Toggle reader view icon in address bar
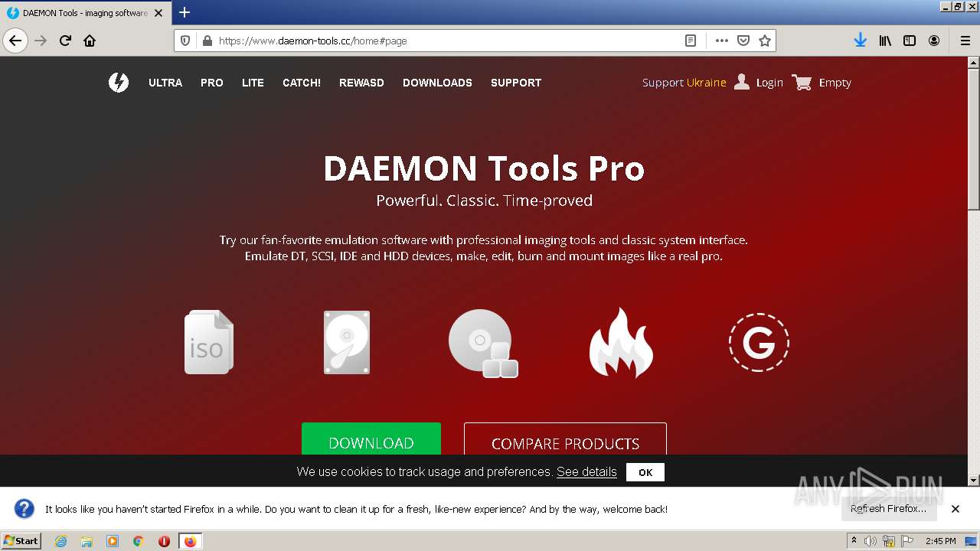This screenshot has height=551, width=980. [691, 41]
